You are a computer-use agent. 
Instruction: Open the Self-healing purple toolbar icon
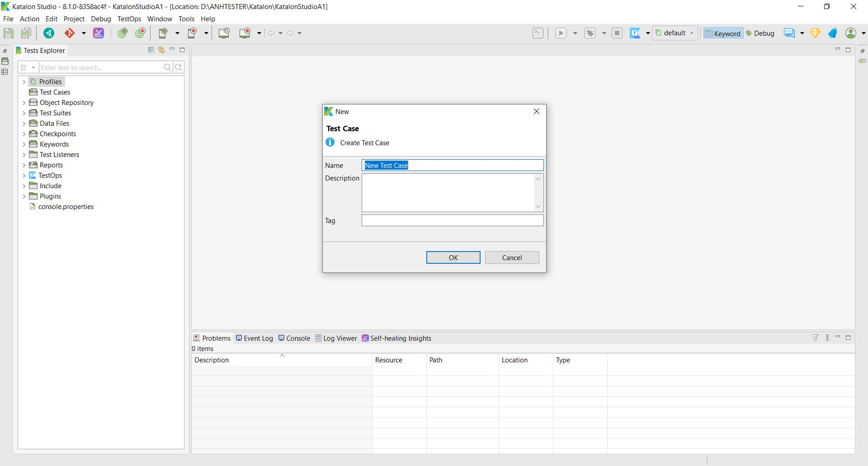pos(99,33)
